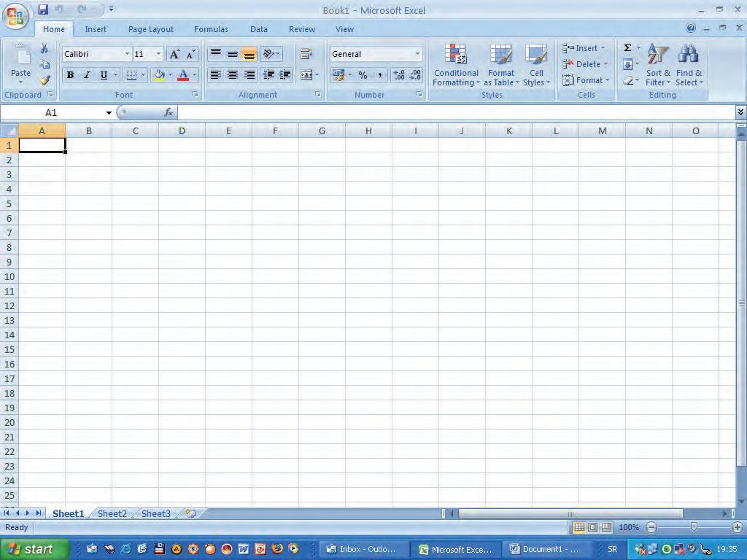Apply Comma Style format
The image size is (747, 560).
379,75
